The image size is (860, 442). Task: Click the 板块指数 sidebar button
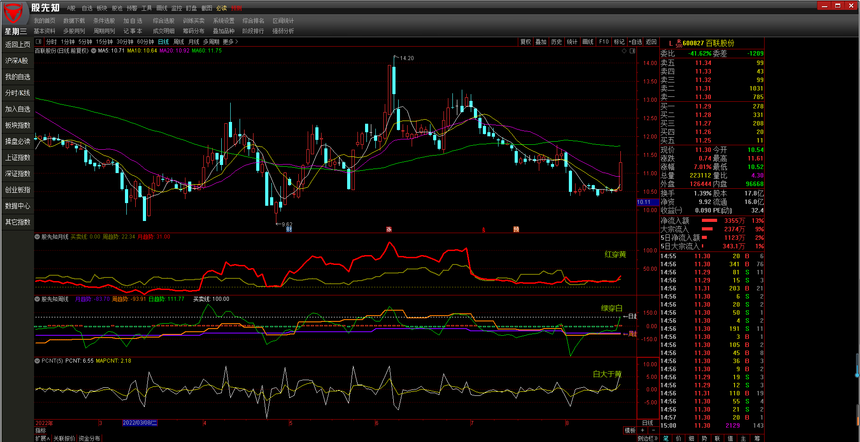click(18, 126)
